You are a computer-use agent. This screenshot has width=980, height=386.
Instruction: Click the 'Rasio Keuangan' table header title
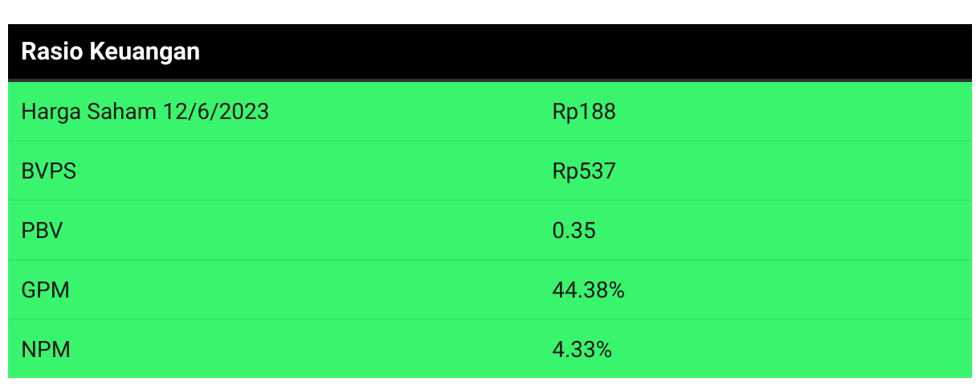point(110,52)
